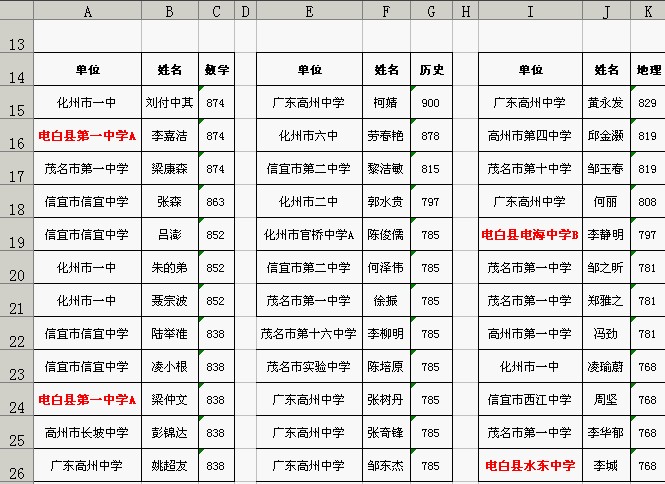
Task: Click red cell 电白县电海中学B
Action: tap(530, 235)
